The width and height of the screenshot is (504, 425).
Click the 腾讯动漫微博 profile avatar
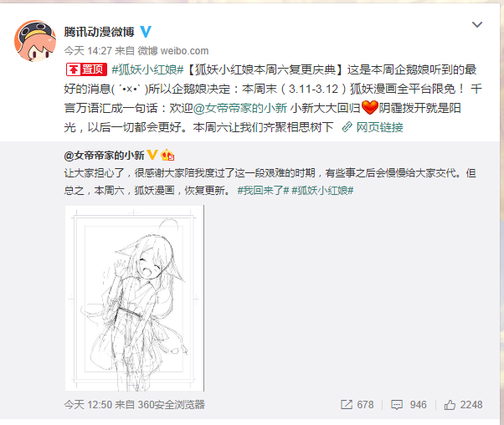click(35, 41)
